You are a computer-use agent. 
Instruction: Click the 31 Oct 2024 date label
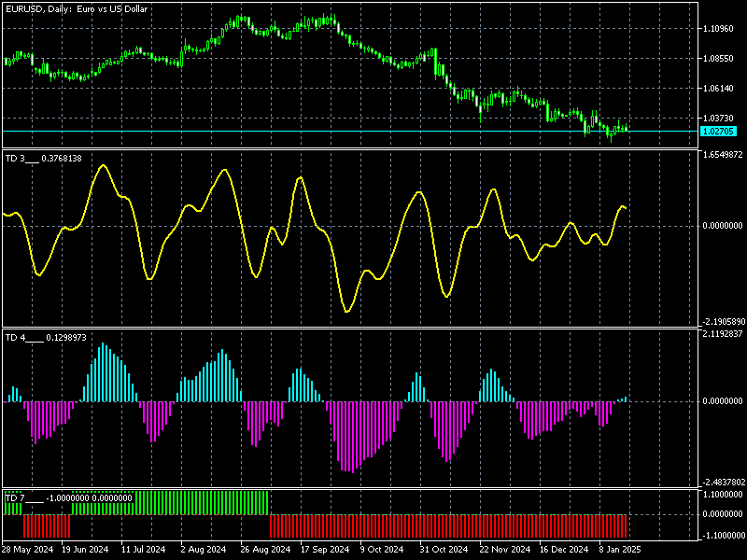pos(444,550)
